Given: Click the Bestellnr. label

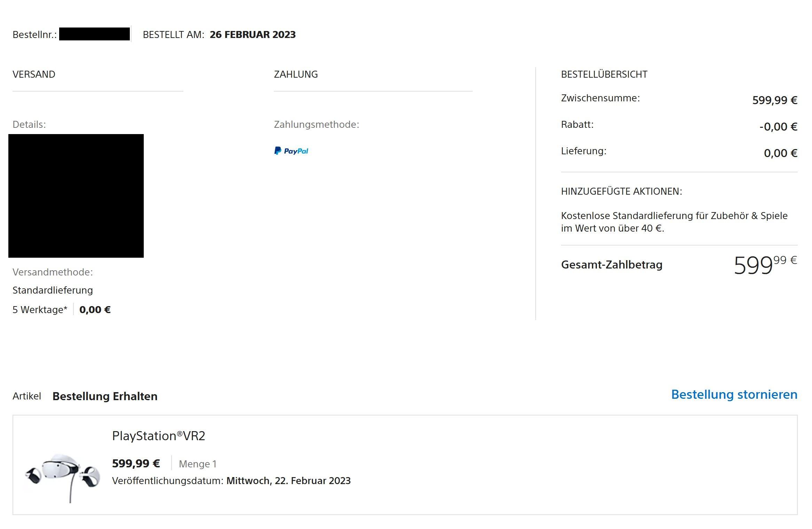Looking at the screenshot, I should pos(34,35).
